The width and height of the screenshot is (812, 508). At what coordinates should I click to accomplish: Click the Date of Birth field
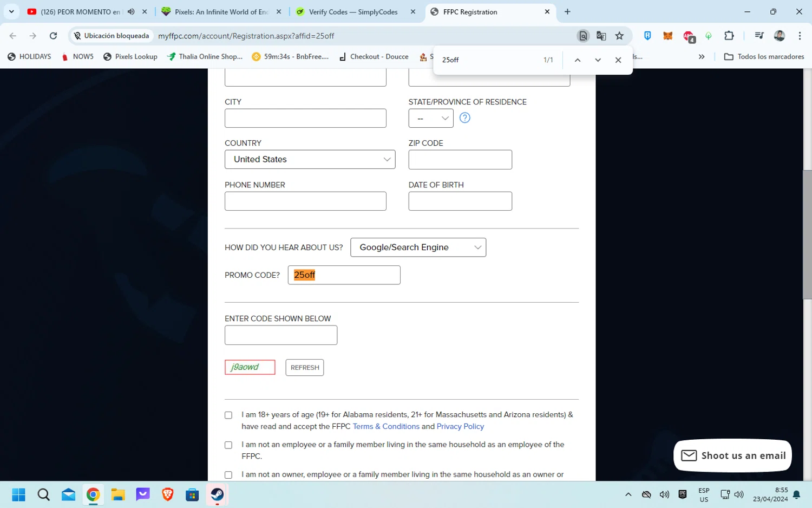coord(460,201)
